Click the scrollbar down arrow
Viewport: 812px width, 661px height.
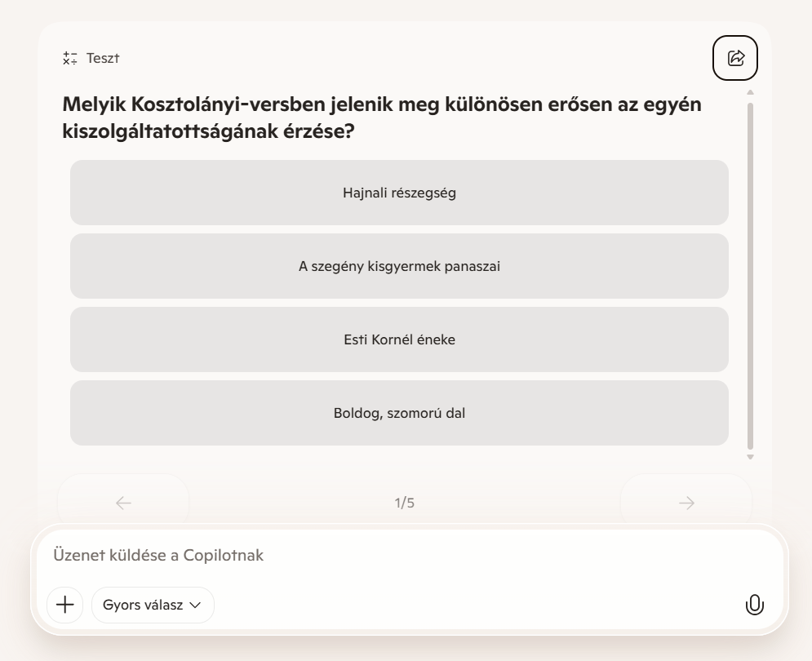[750, 457]
